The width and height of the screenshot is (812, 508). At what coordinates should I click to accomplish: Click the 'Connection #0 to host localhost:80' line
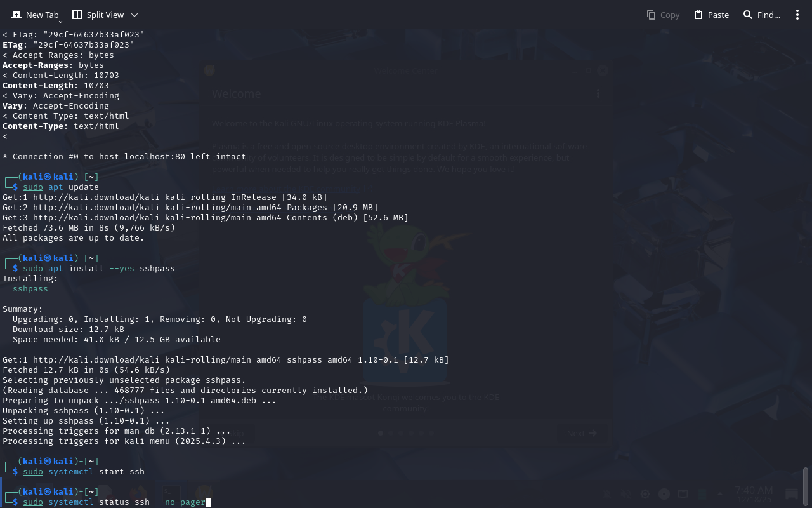click(124, 156)
